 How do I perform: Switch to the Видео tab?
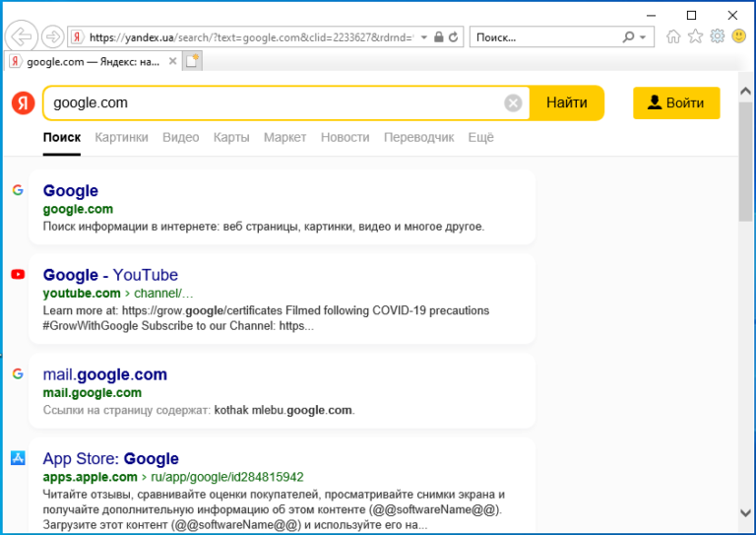[181, 138]
